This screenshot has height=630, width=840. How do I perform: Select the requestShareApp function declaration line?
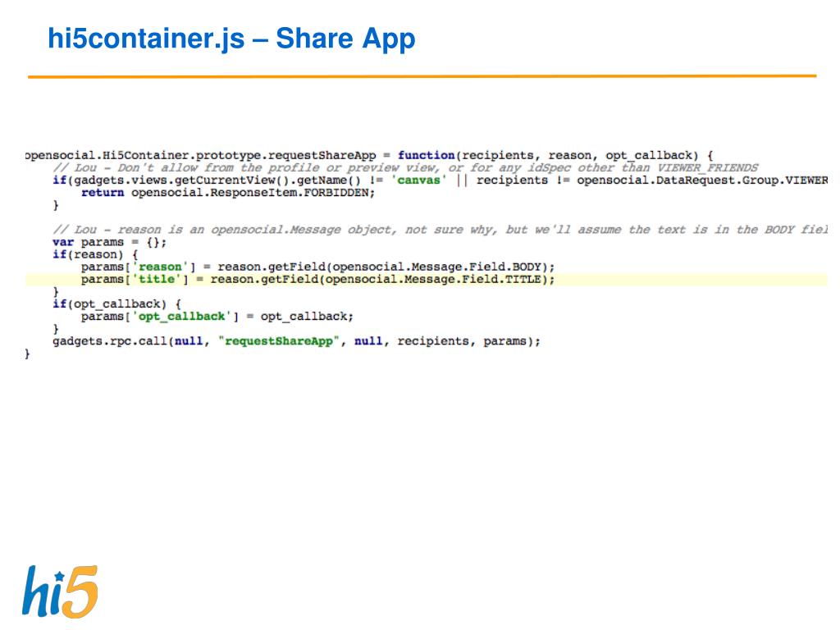tap(369, 155)
